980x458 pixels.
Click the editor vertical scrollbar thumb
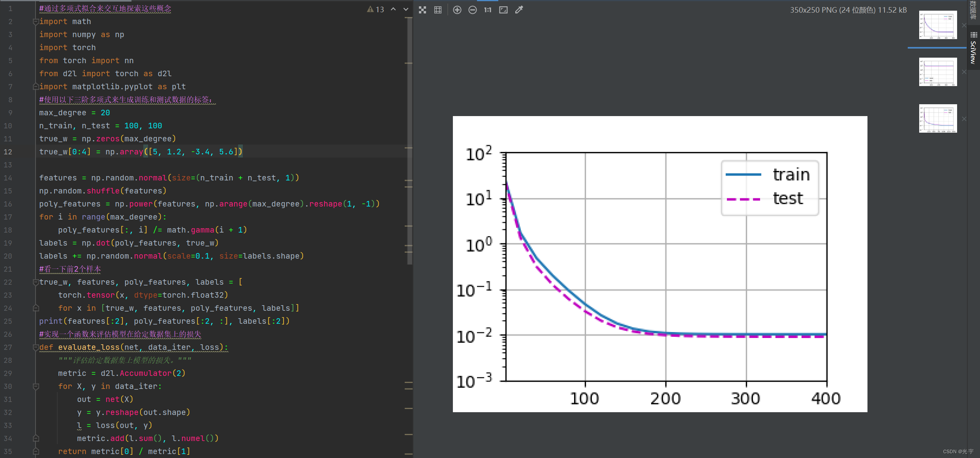[x=409, y=140]
